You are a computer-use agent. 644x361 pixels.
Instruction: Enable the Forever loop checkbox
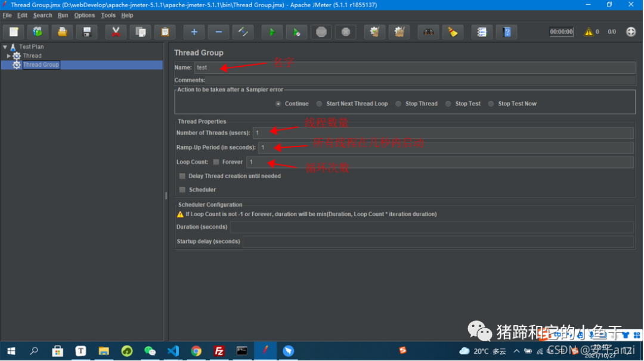(x=216, y=162)
